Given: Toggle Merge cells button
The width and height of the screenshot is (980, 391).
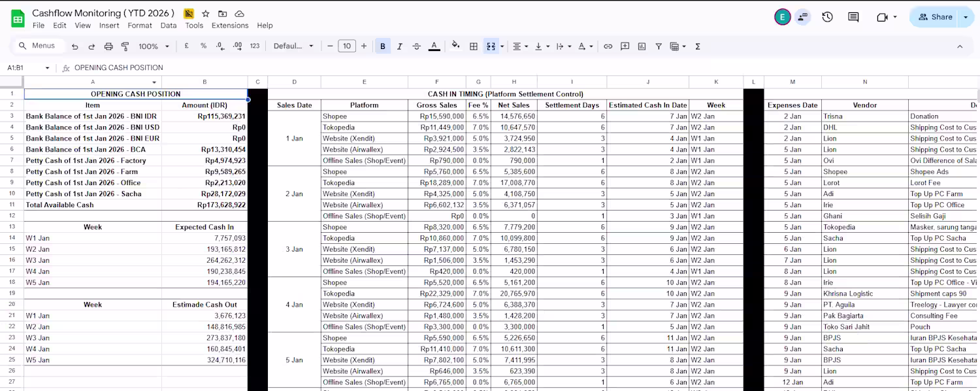Looking at the screenshot, I should tap(491, 46).
